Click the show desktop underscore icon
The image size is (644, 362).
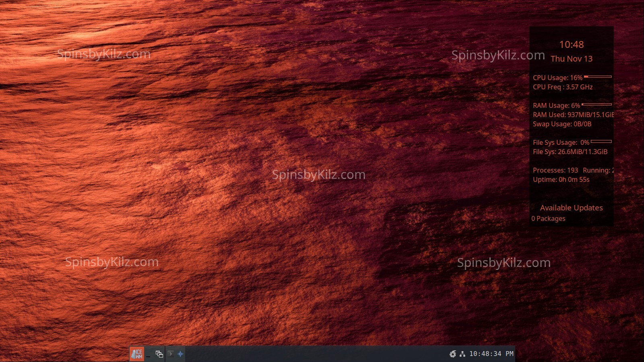click(x=148, y=355)
